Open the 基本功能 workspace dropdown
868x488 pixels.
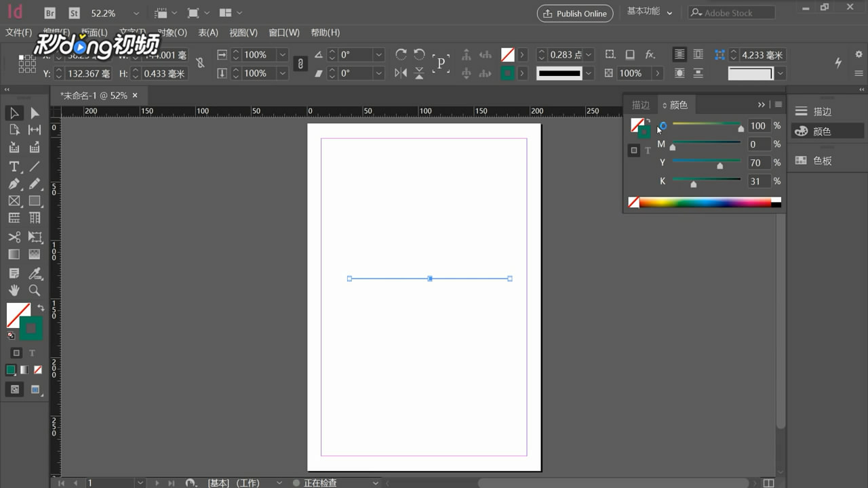(650, 12)
